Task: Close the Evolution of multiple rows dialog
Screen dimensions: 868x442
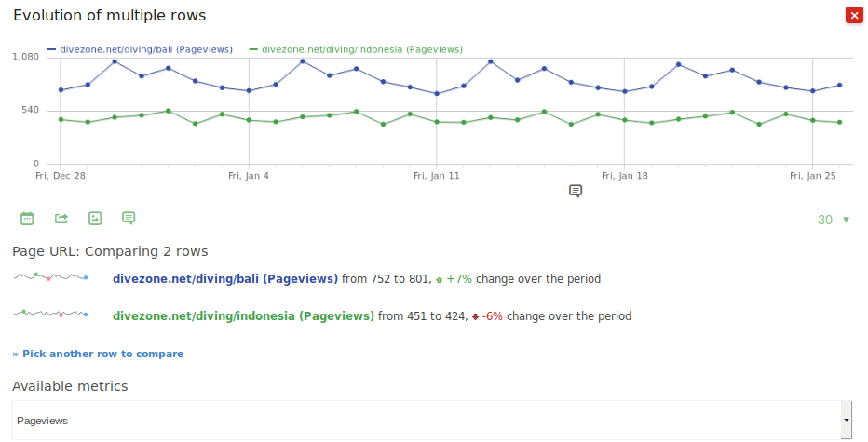Action: 853,16
